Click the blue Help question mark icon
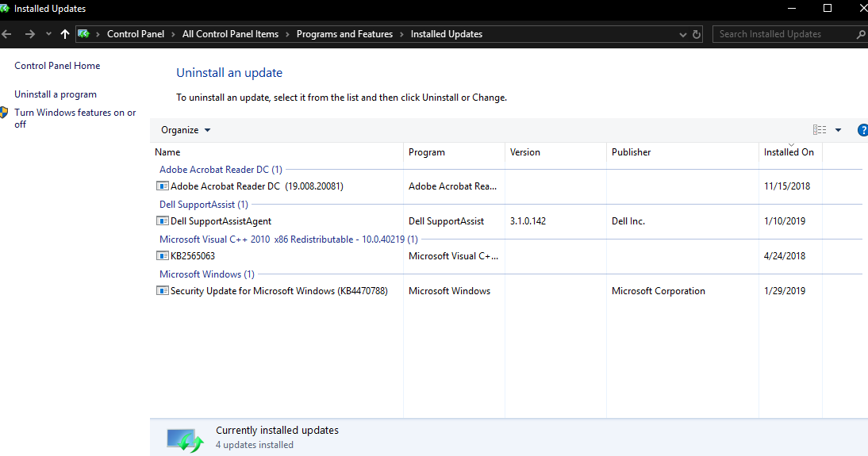The width and height of the screenshot is (868, 456). 862,130
